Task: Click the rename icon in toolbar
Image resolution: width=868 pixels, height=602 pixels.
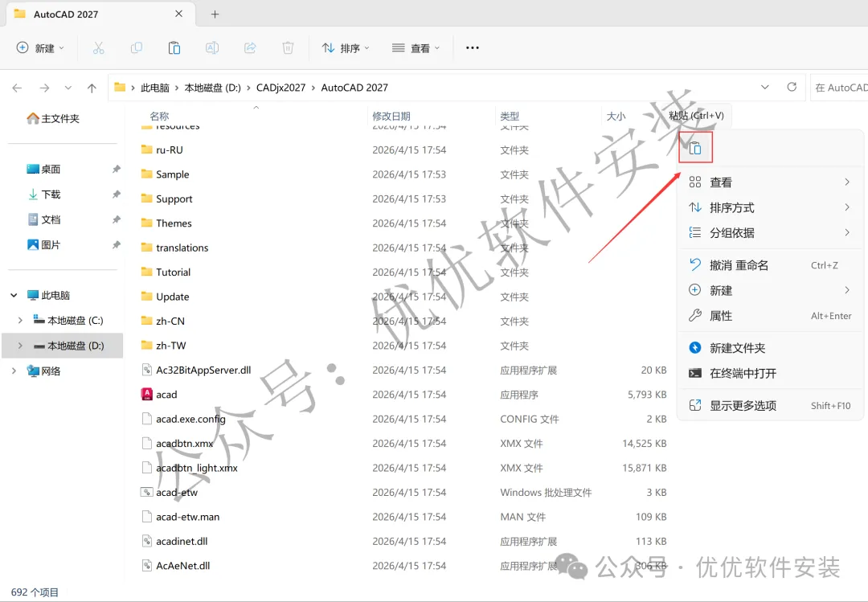Action: click(x=212, y=48)
